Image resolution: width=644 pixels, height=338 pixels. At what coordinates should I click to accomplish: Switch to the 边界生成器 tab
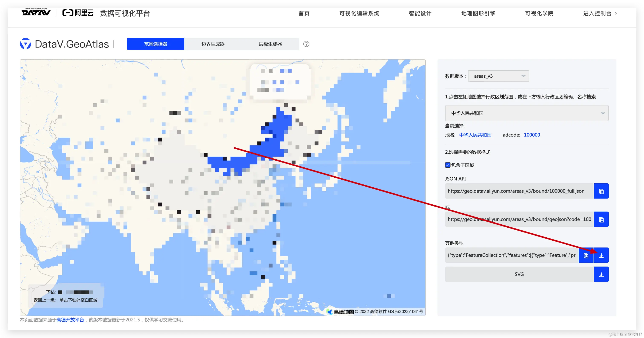(x=213, y=44)
